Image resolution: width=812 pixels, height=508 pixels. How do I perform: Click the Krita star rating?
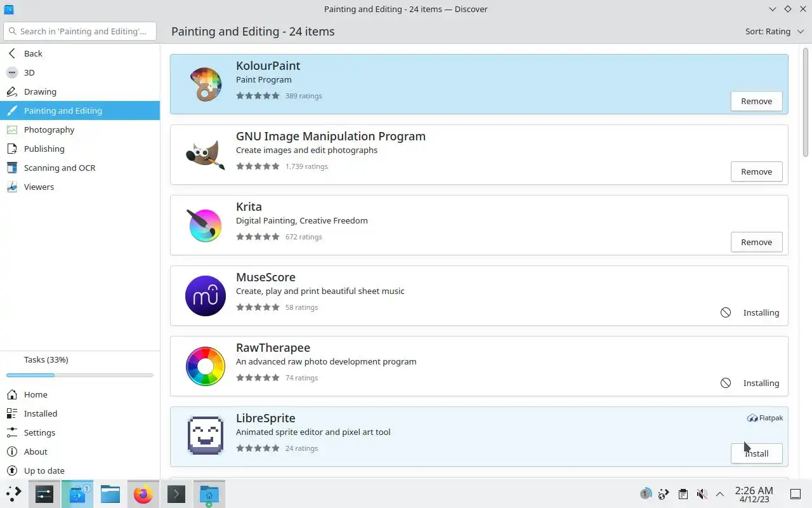(258, 237)
